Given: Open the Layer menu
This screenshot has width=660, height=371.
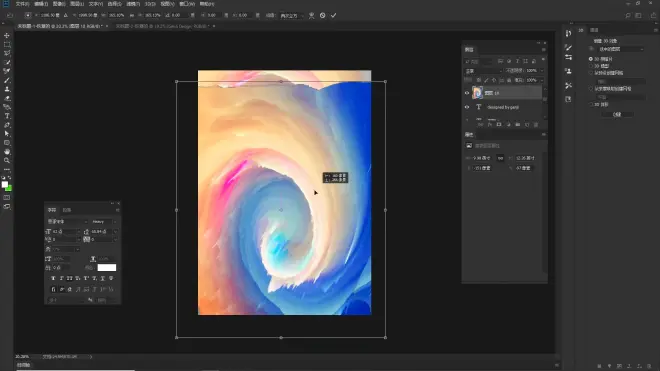Looking at the screenshot, I should point(77,4).
